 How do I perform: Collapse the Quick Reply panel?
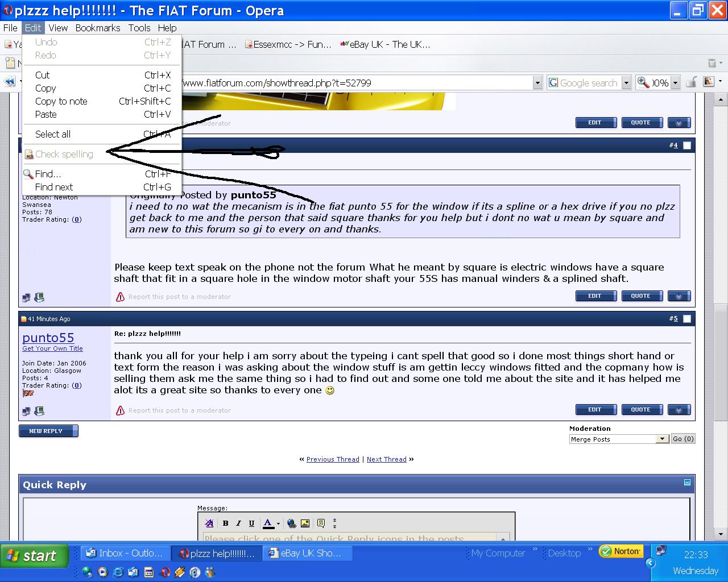pos(687,483)
